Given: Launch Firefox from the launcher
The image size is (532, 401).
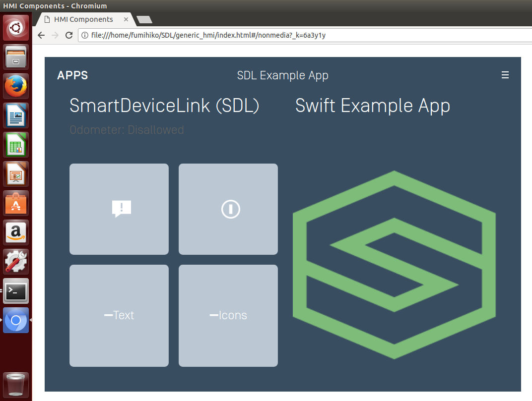Looking at the screenshot, I should coord(15,86).
